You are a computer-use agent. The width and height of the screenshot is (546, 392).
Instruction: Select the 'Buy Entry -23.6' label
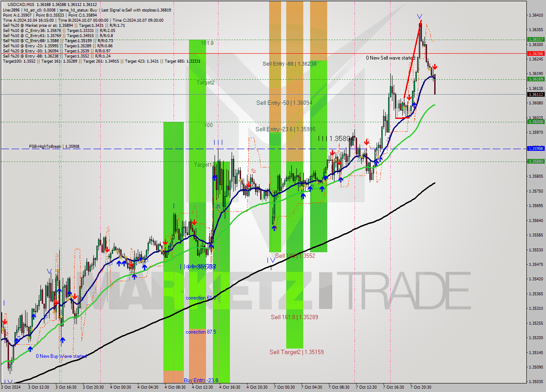click(x=201, y=380)
